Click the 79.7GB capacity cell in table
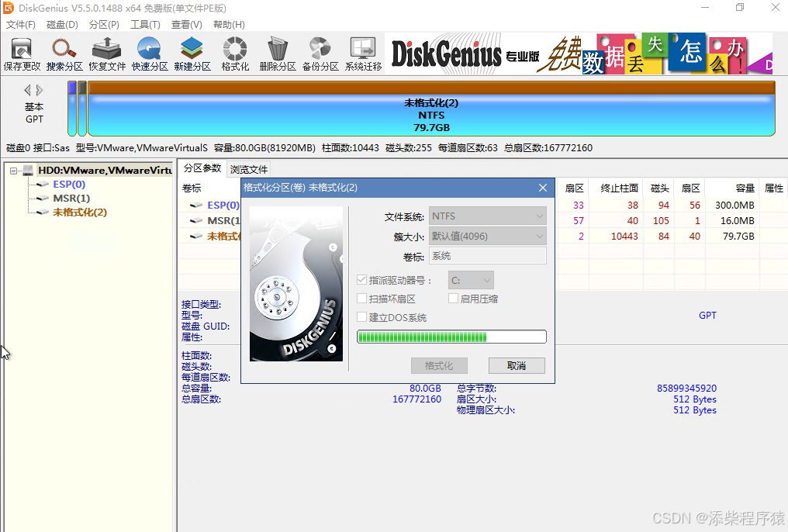 738,236
